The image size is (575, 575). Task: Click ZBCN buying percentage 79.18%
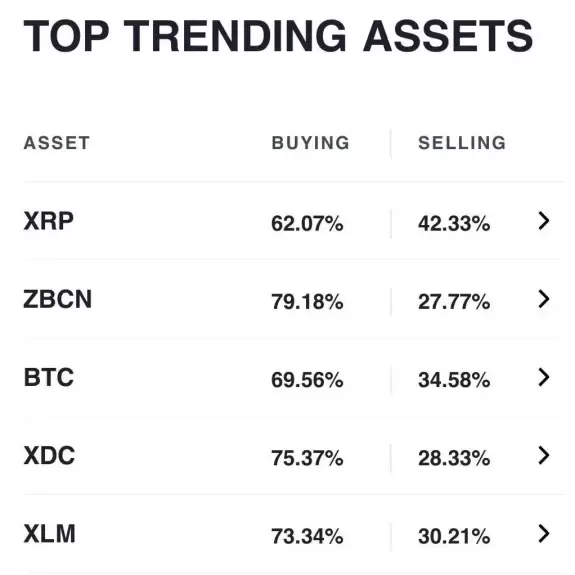307,301
